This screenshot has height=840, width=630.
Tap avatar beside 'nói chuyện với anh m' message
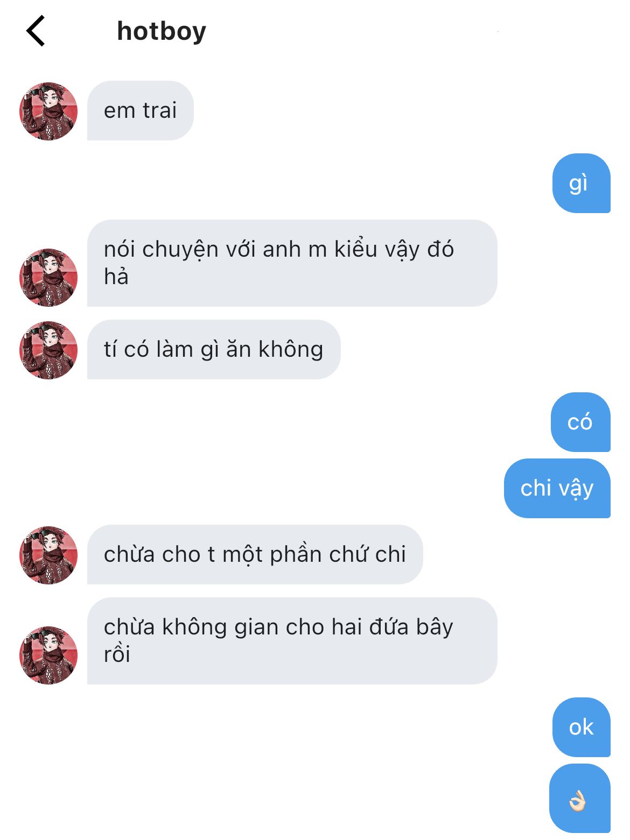48,278
